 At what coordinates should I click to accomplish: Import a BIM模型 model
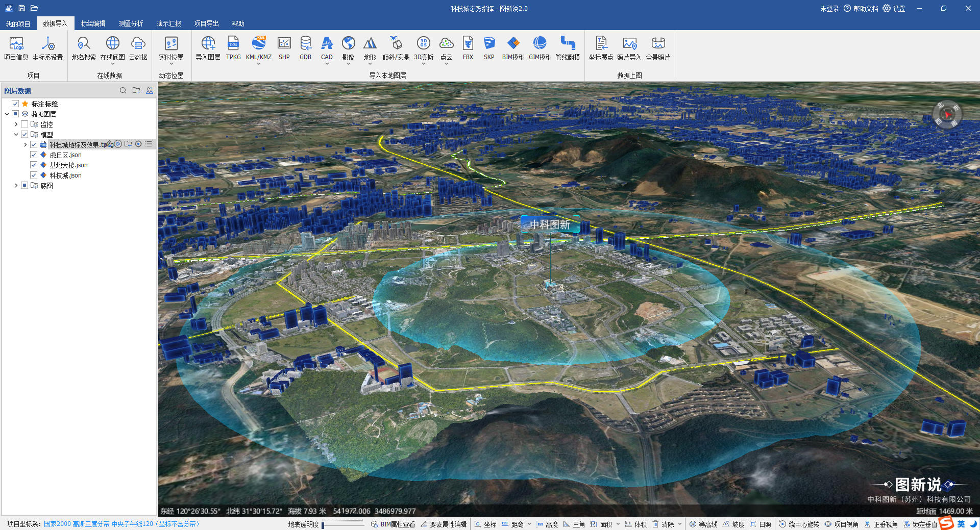(513, 48)
